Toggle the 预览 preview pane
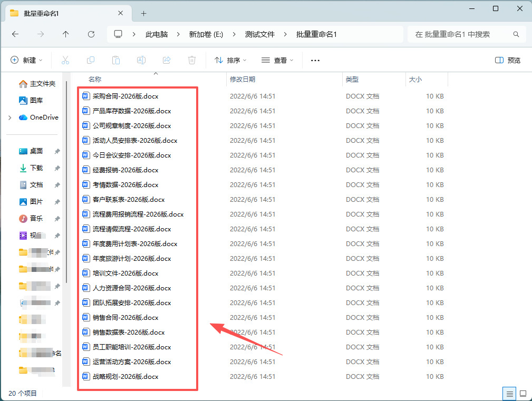Viewport: 532px width, 401px height. pos(508,61)
